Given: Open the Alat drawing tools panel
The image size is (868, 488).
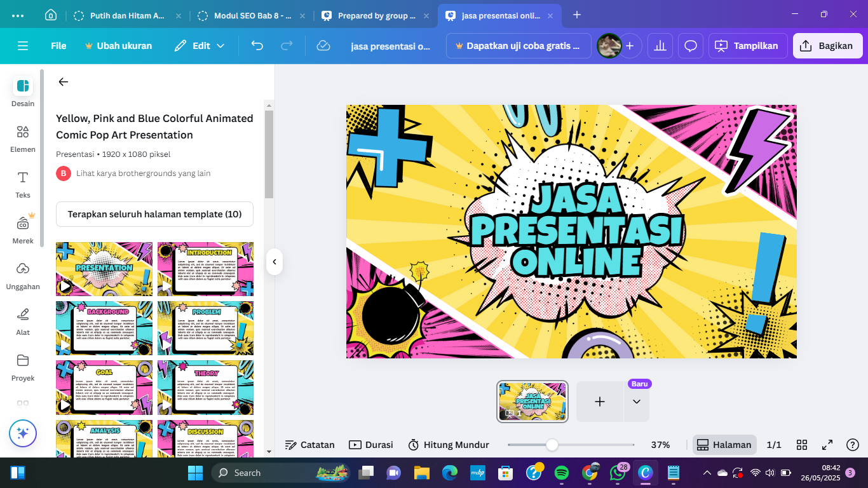Looking at the screenshot, I should click(23, 321).
